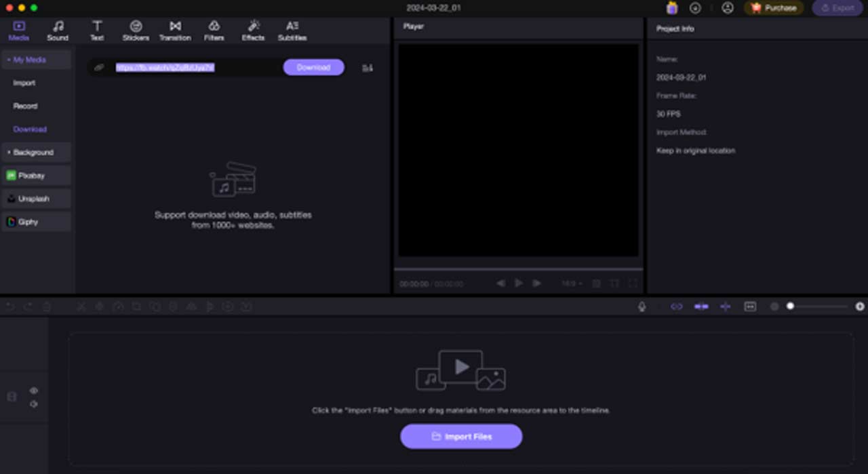This screenshot has width=868, height=474.
Task: Open the 16:9 aspect ratio dropdown
Action: (572, 283)
